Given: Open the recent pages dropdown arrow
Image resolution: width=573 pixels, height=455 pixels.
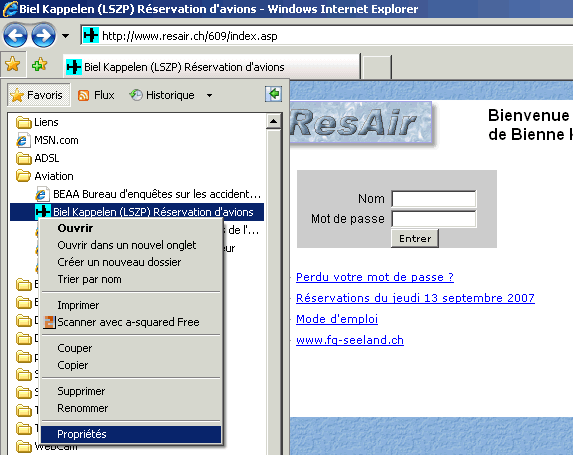Looking at the screenshot, I should [65, 36].
